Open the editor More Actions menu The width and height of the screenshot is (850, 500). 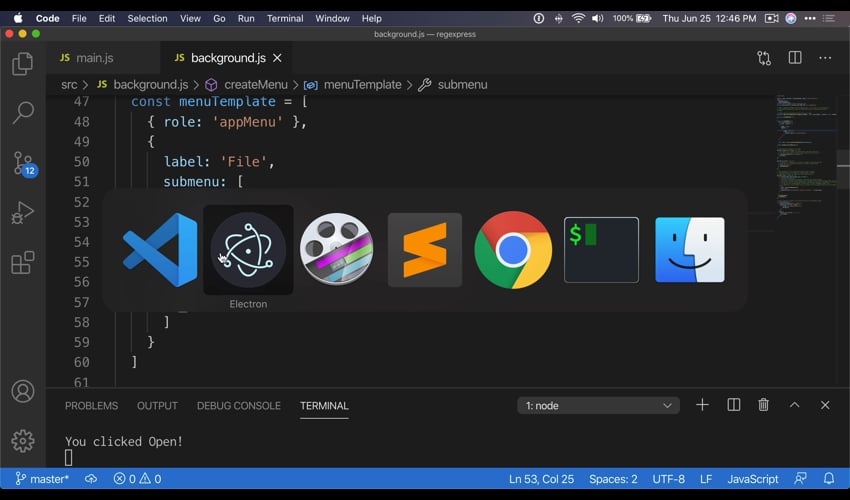[x=825, y=58]
